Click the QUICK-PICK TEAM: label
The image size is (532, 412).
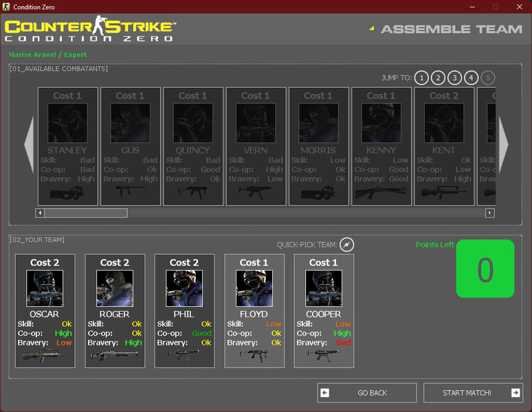(x=307, y=244)
